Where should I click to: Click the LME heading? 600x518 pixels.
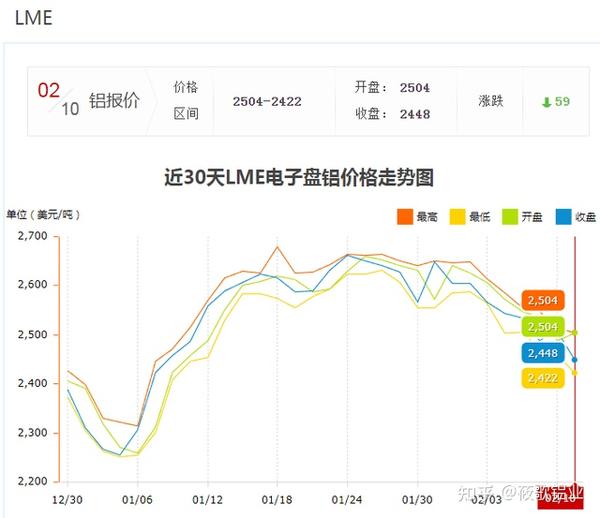coord(33,18)
